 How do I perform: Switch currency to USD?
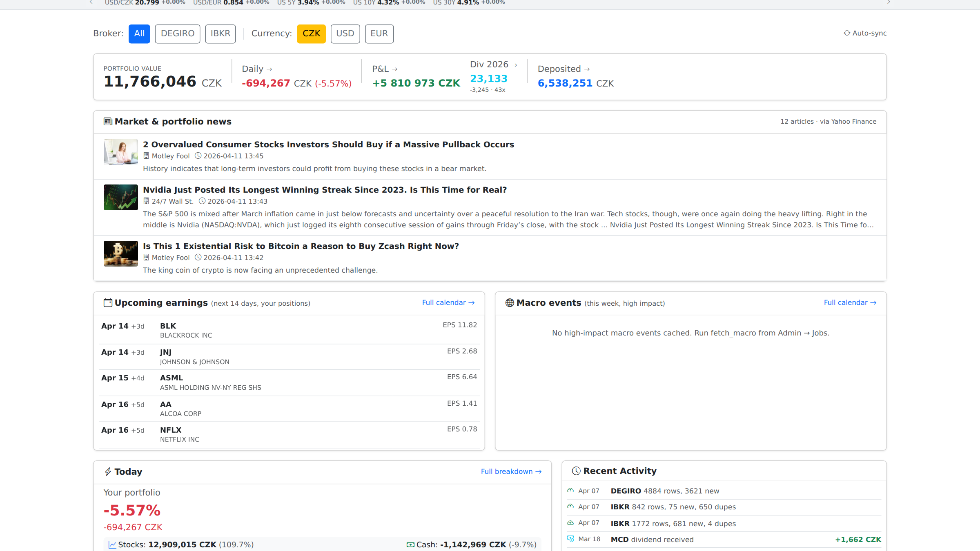[345, 33]
